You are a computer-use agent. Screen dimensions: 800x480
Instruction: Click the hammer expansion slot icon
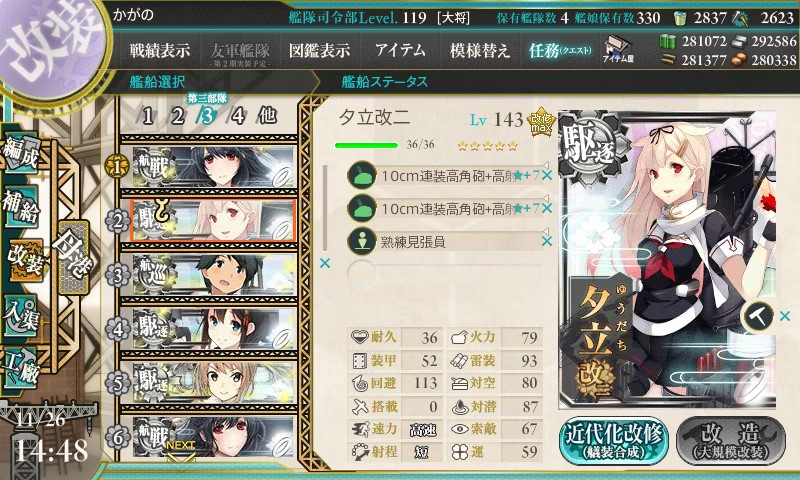pyautogui.click(x=757, y=316)
